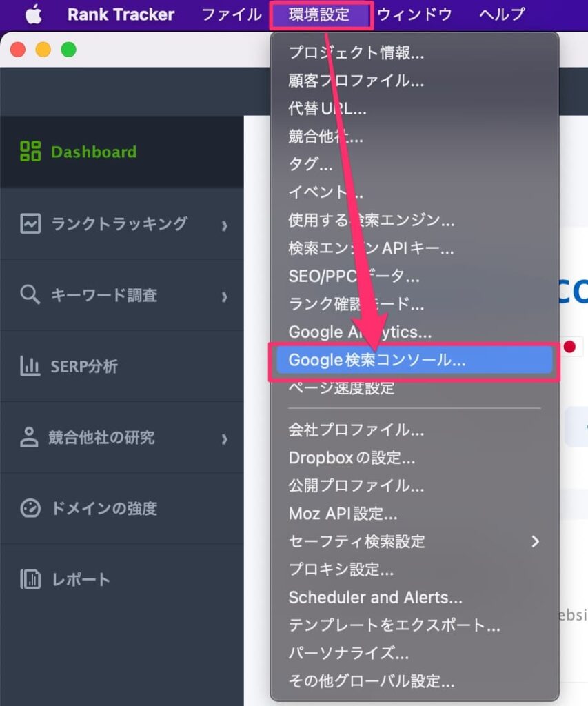Open the Rank Tracker app menu
The height and width of the screenshot is (706, 588).
tap(121, 14)
